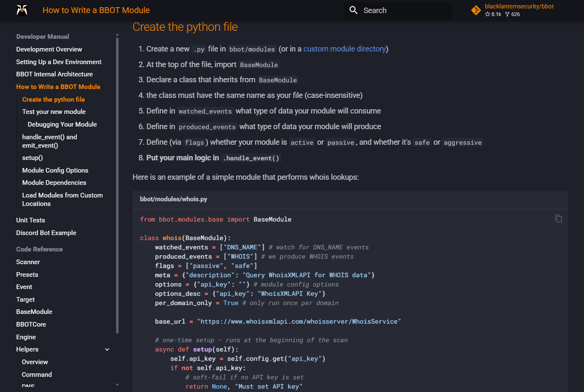
Task: Open BBOTCore code reference
Action: point(31,324)
